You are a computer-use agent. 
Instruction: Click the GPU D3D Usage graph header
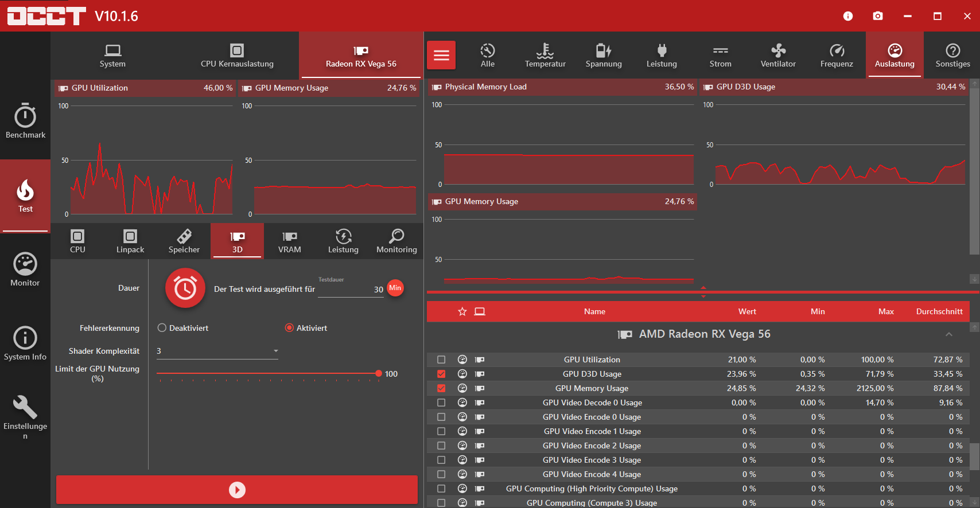834,87
